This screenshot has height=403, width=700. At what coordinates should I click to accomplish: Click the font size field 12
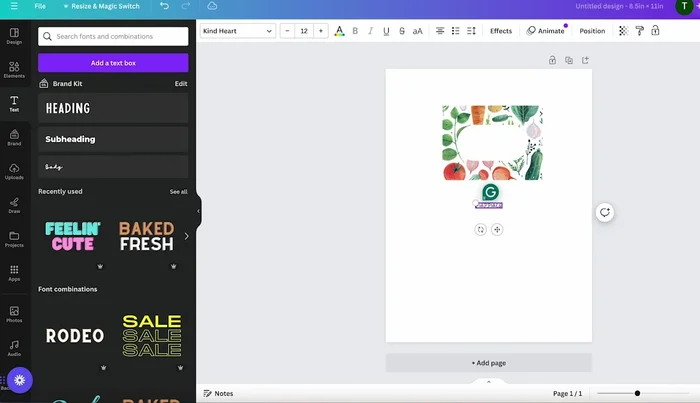click(x=304, y=31)
